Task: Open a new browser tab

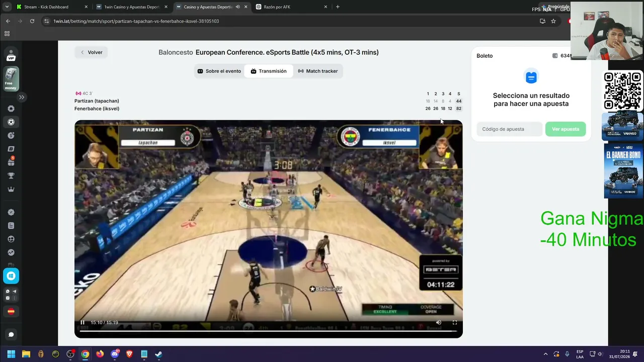Action: click(338, 7)
